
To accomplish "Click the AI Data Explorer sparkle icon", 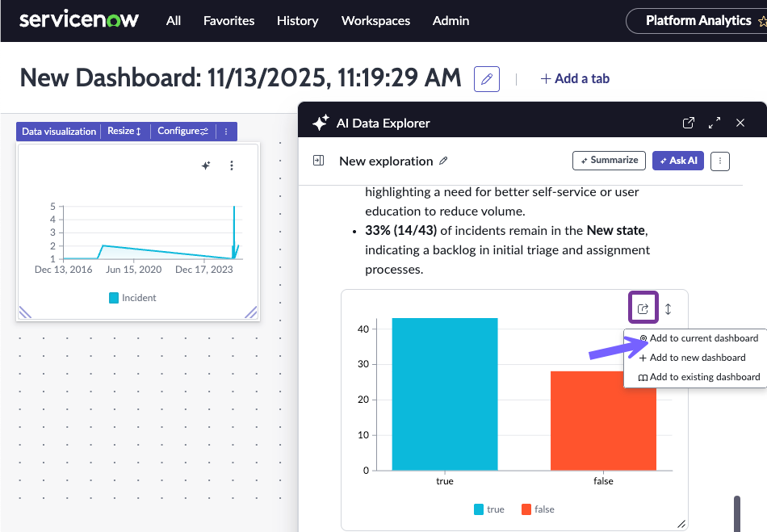I will 321,123.
